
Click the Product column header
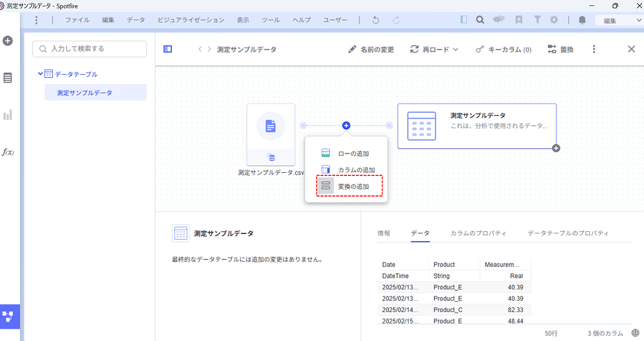tap(454, 264)
